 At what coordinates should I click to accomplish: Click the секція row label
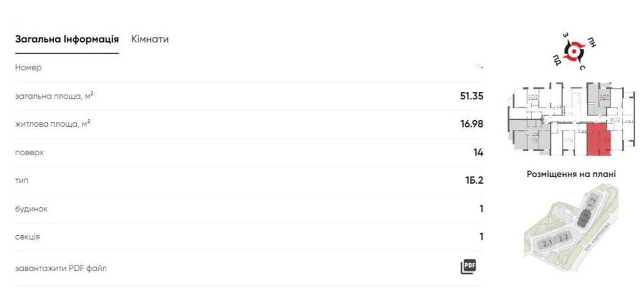coord(27,237)
